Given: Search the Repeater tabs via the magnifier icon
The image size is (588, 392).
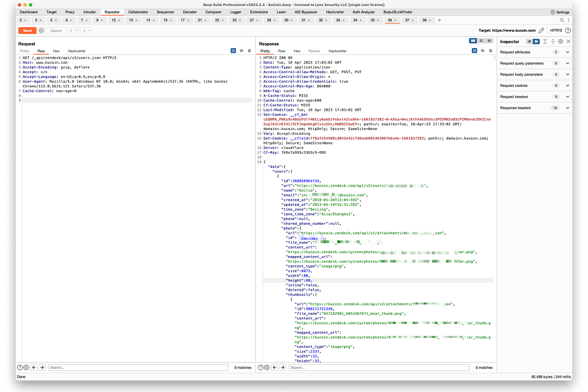Looking at the screenshot, I should click(562, 20).
